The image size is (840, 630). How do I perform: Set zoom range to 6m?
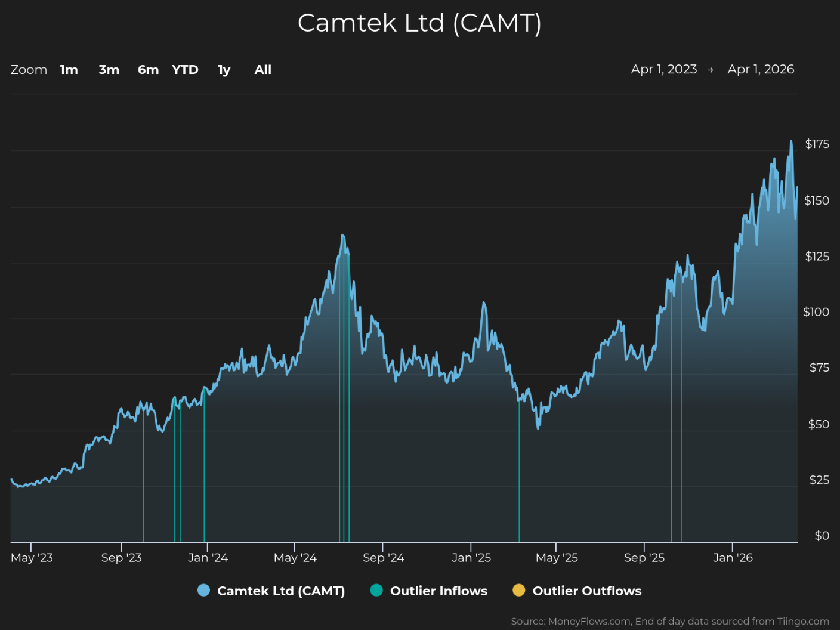point(149,70)
